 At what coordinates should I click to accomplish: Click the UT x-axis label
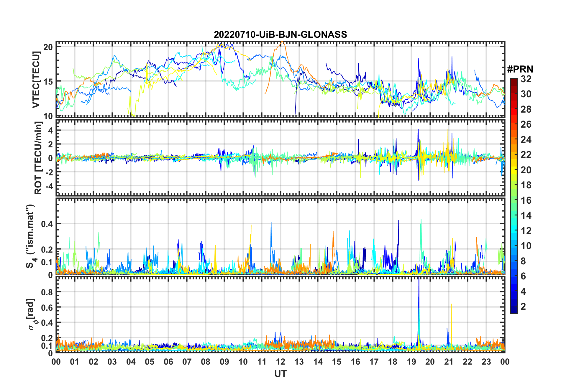point(280,374)
